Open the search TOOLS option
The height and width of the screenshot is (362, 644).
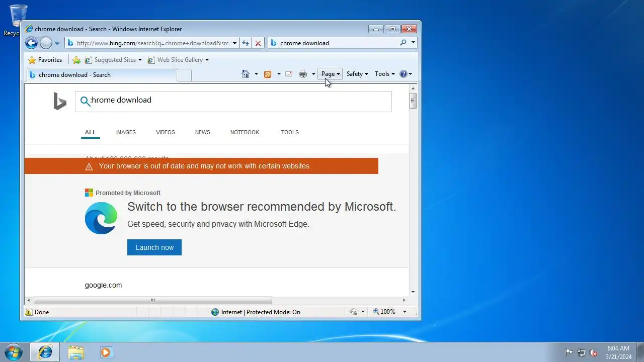pos(290,132)
